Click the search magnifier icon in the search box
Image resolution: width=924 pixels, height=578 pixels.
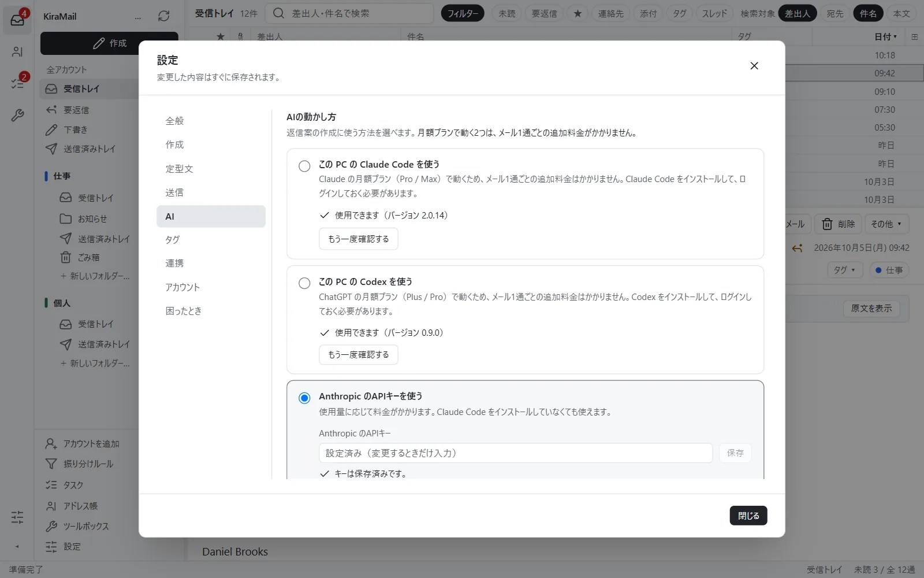click(278, 13)
